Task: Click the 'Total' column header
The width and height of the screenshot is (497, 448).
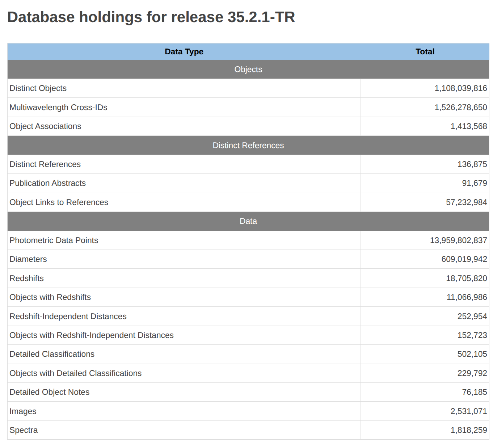Action: pyautogui.click(x=425, y=52)
